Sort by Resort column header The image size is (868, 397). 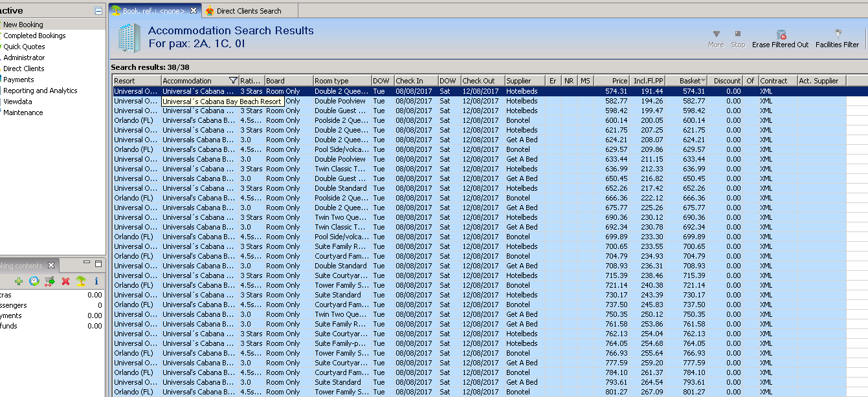[x=137, y=81]
